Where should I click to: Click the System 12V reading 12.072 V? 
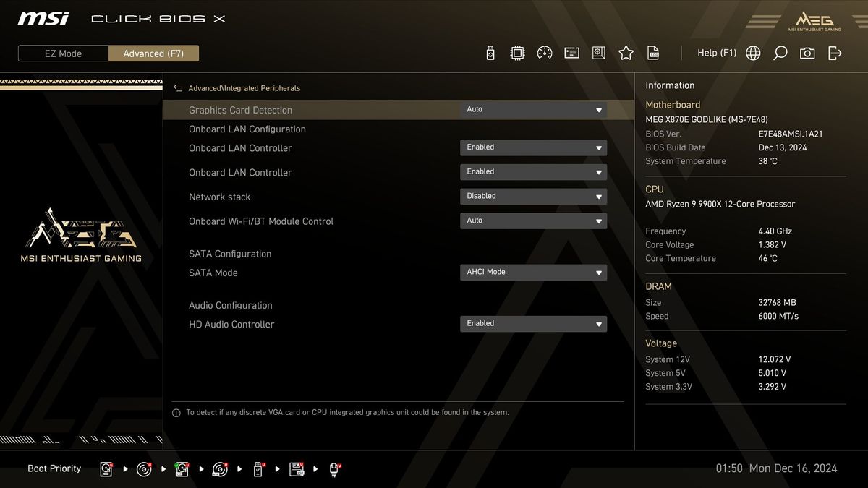775,359
